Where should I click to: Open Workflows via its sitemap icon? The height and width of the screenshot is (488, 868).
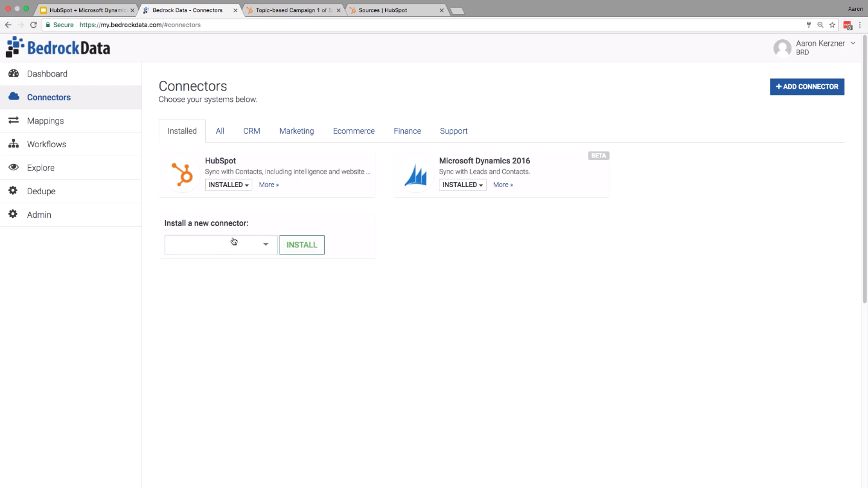(x=13, y=144)
